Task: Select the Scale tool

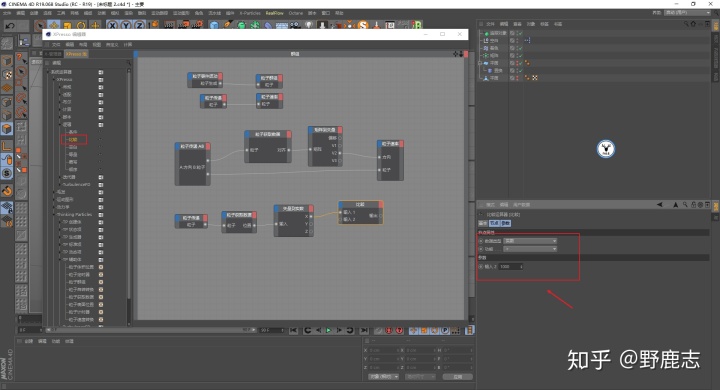Action: 68,26
